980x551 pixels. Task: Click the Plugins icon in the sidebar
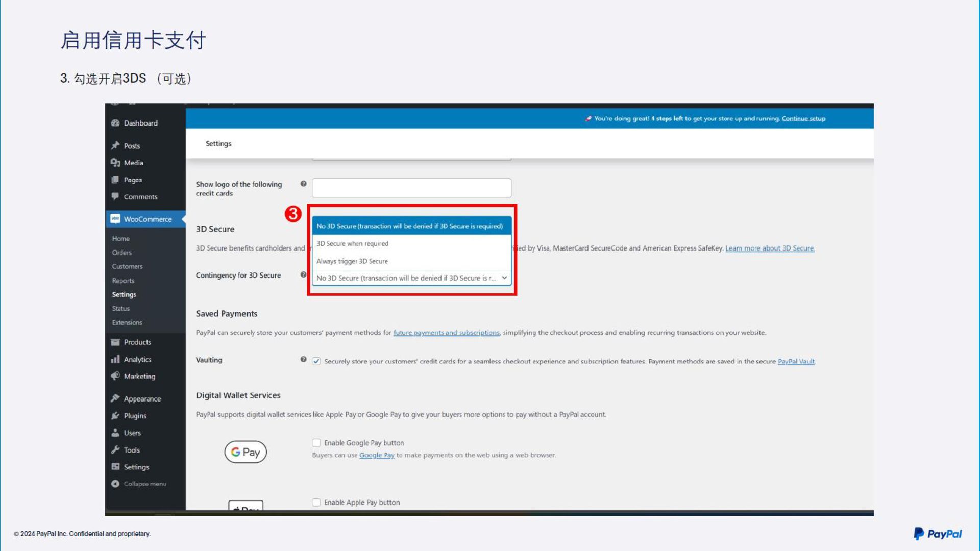115,416
